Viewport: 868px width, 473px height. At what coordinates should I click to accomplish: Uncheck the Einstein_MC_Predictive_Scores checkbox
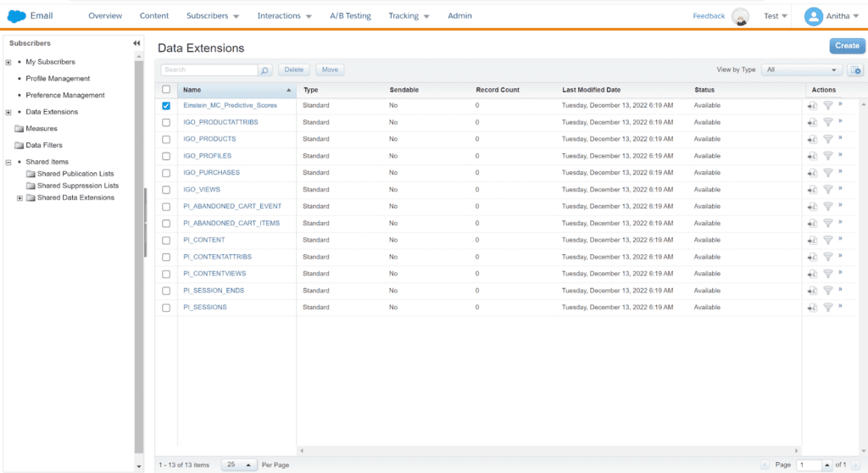click(x=166, y=106)
